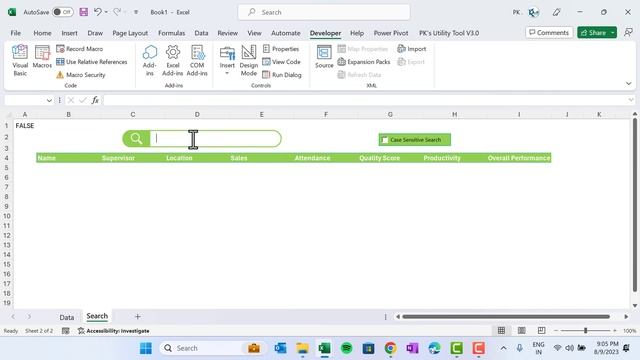Screen dimensions: 640x360
Task: Click View Code
Action: (x=281, y=62)
